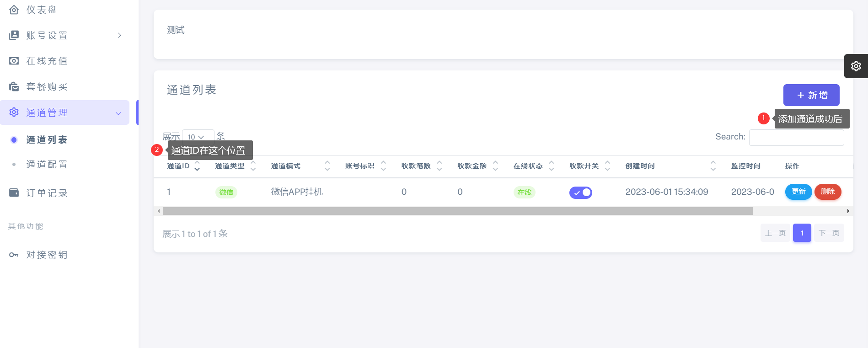Click the account settings icon (账号设置)
This screenshot has width=868, height=348.
pyautogui.click(x=14, y=35)
